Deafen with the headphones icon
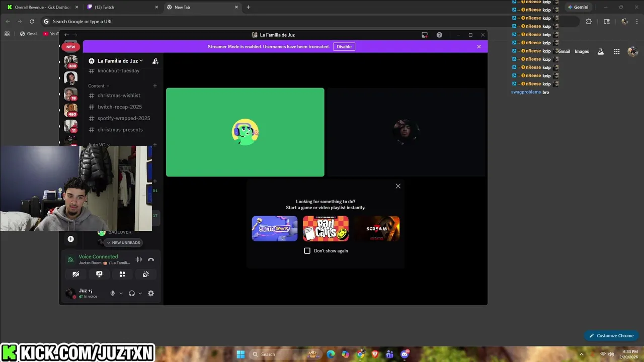644x362 pixels. tap(132, 293)
